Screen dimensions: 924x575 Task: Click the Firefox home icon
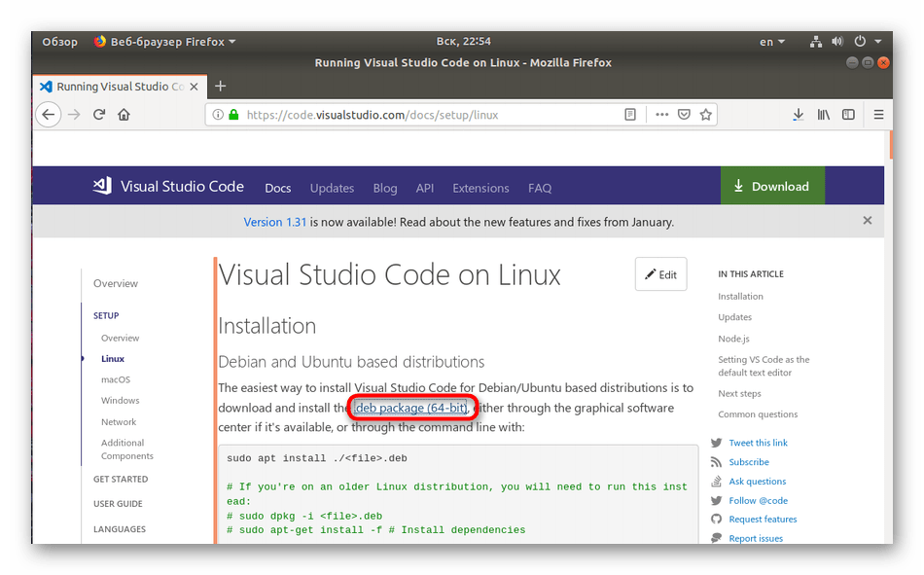pyautogui.click(x=124, y=115)
